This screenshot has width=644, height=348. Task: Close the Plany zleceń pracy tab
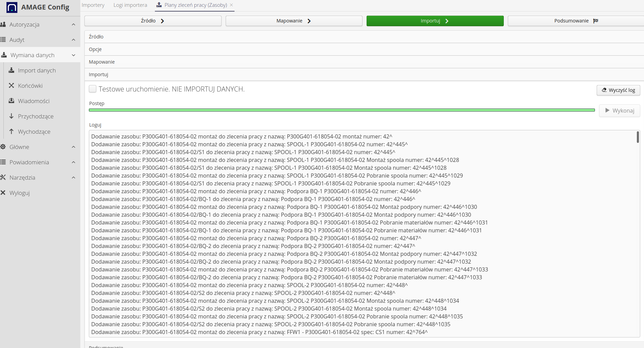point(231,5)
